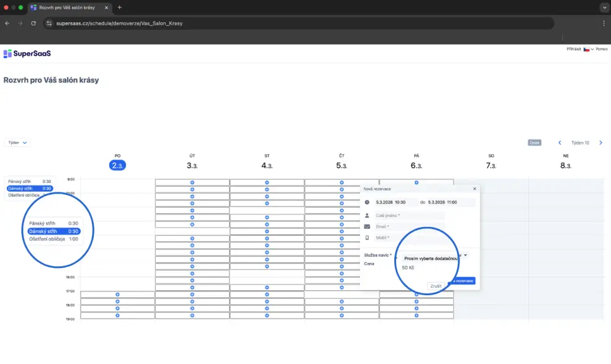
Task: Click the SuperSaaS logo
Action: 27,54
